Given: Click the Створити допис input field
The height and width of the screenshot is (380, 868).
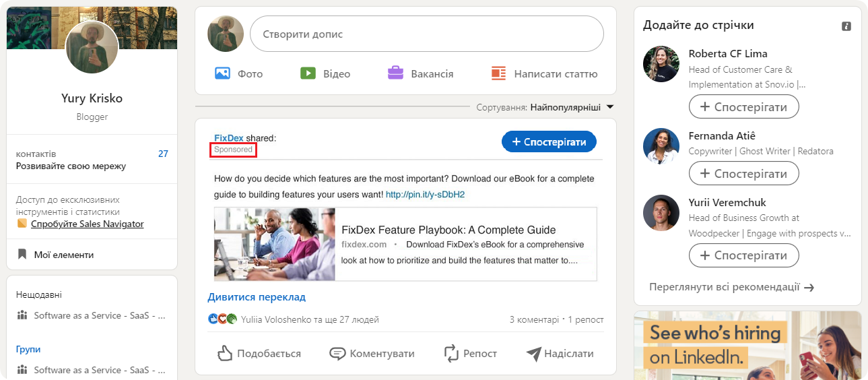Looking at the screenshot, I should click(x=426, y=34).
